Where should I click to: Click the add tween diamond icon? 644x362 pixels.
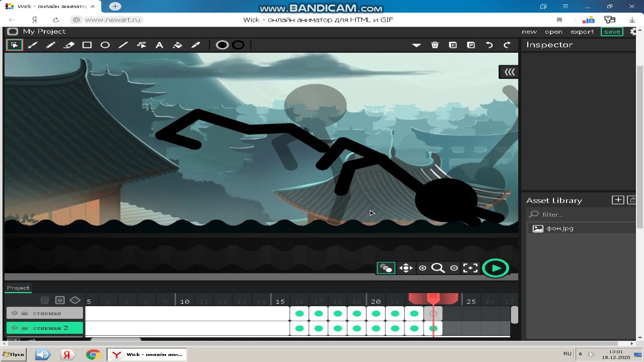pyautogui.click(x=75, y=300)
